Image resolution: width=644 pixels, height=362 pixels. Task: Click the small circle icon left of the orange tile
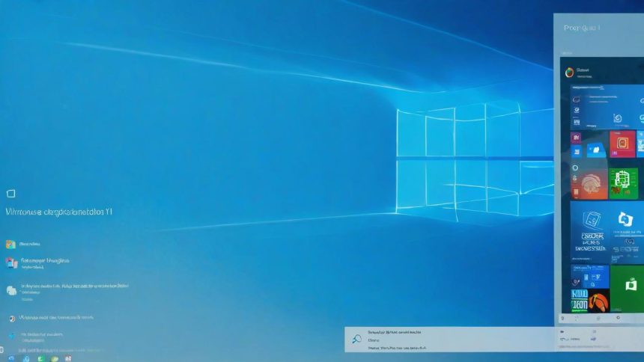(x=575, y=168)
